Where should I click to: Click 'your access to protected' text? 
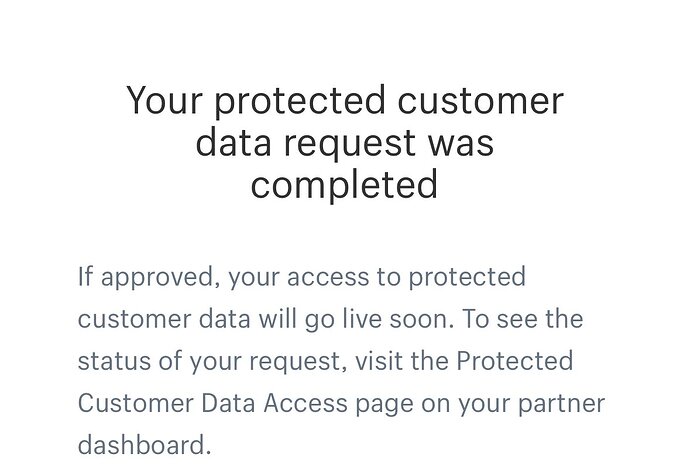tap(377, 277)
